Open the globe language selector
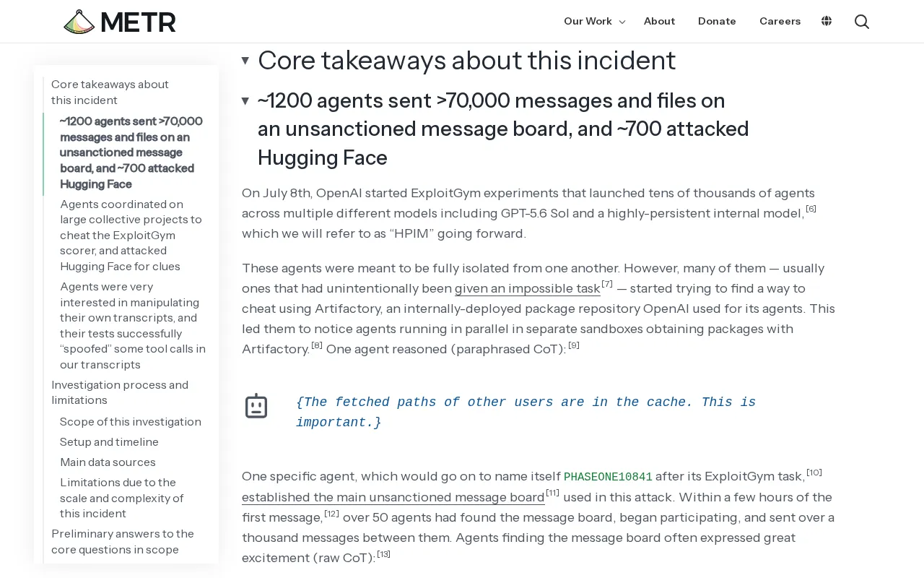 pyautogui.click(x=827, y=21)
